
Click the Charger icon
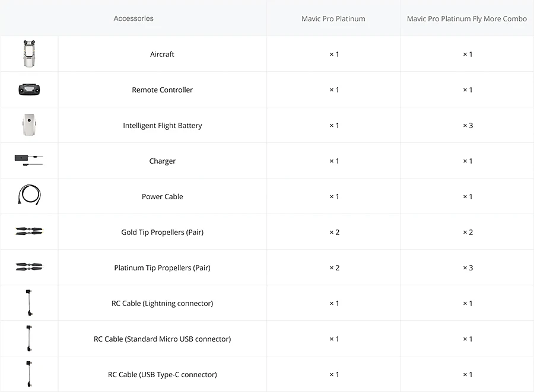[x=29, y=160]
